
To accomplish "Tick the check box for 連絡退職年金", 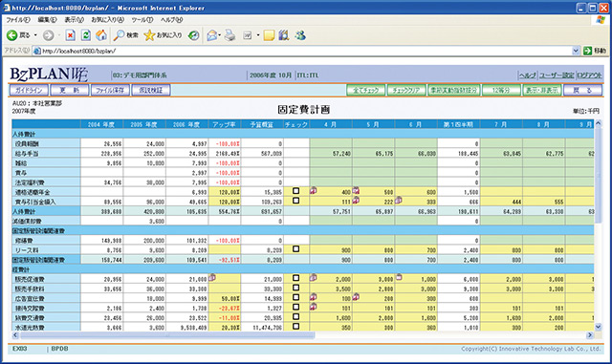I will click(x=296, y=191).
